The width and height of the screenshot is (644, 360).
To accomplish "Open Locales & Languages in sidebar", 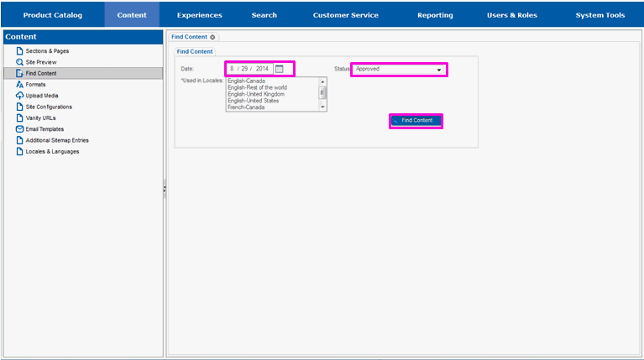I will 52,152.
